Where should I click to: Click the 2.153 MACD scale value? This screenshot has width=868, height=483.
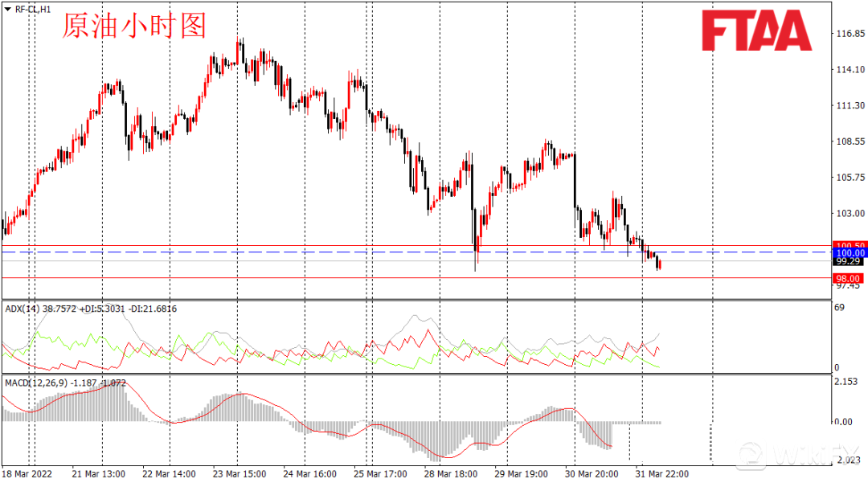click(x=847, y=381)
